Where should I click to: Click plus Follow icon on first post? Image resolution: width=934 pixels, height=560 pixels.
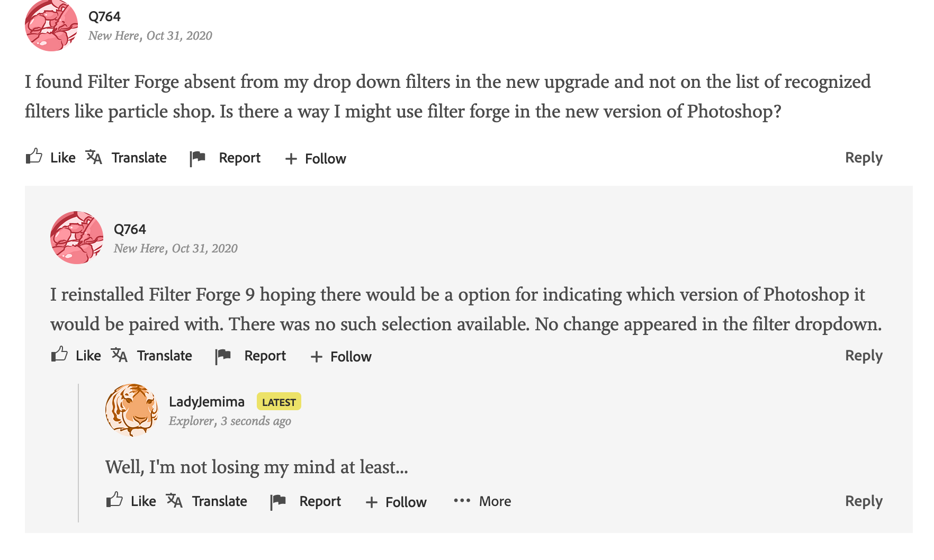tap(291, 159)
